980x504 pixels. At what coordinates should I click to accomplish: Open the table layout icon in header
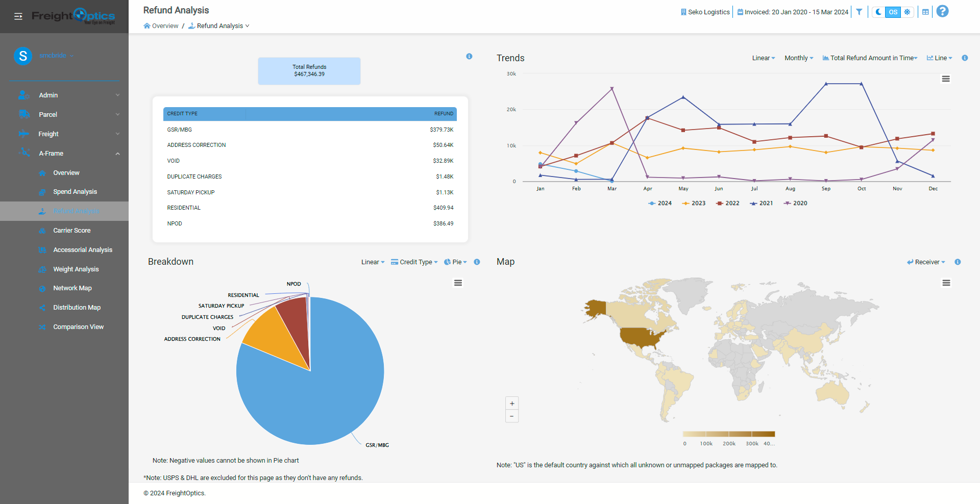925,12
